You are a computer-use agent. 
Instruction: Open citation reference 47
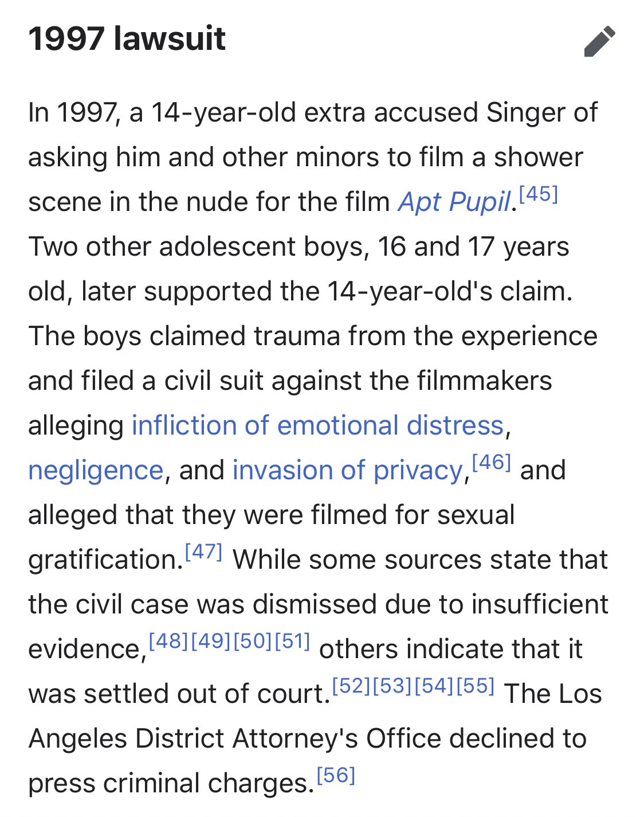(x=203, y=552)
